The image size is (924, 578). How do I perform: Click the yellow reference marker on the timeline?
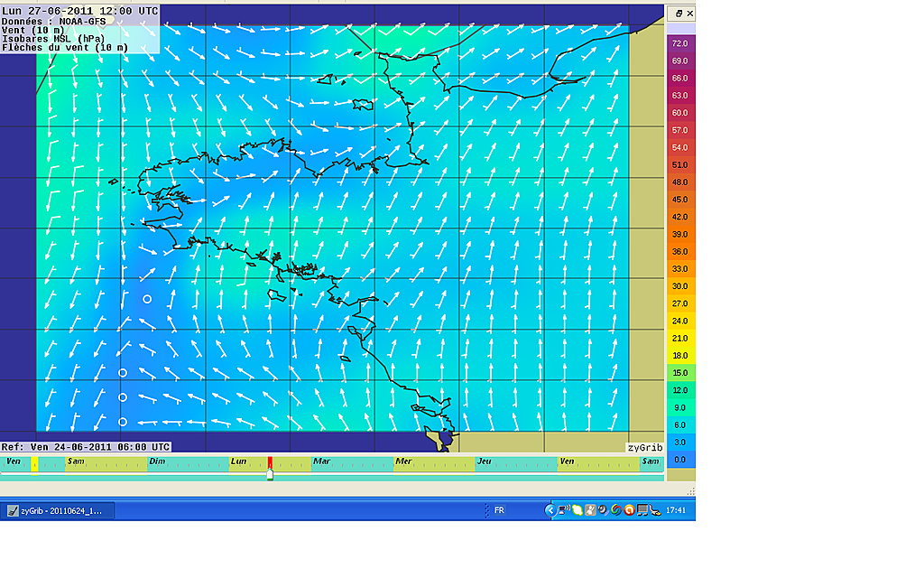[x=34, y=462]
